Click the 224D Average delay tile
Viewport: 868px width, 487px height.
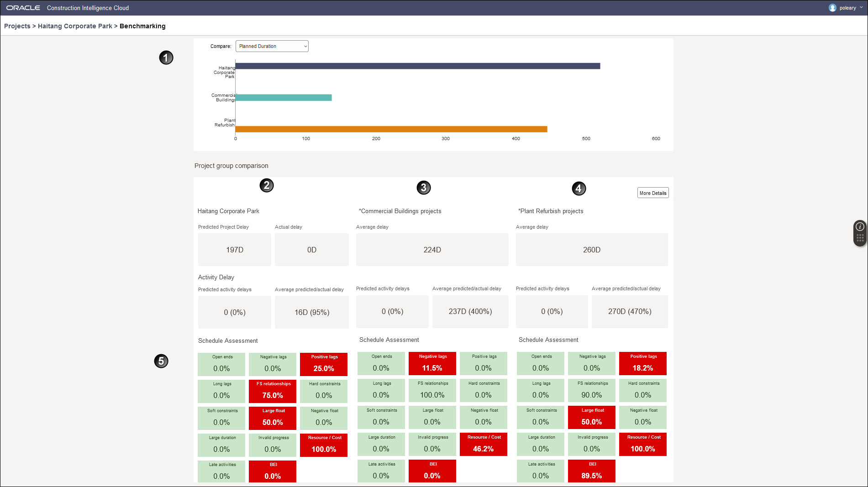point(432,250)
